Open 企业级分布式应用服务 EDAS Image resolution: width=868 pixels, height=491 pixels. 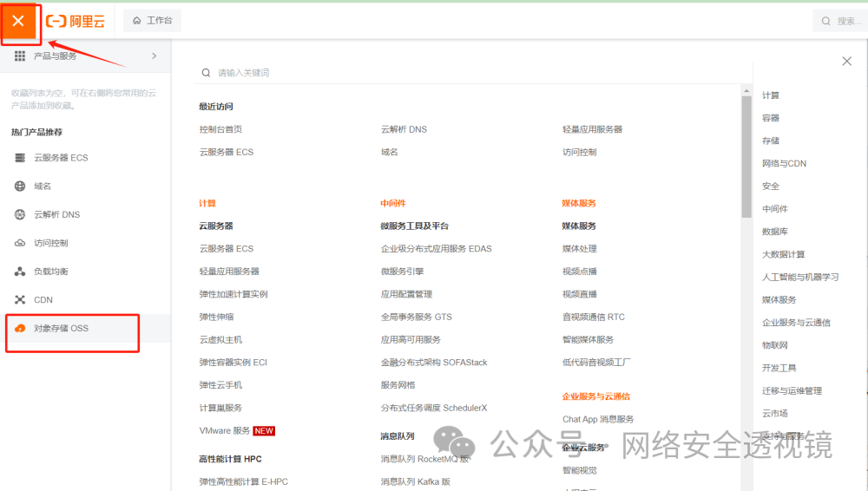(x=437, y=249)
